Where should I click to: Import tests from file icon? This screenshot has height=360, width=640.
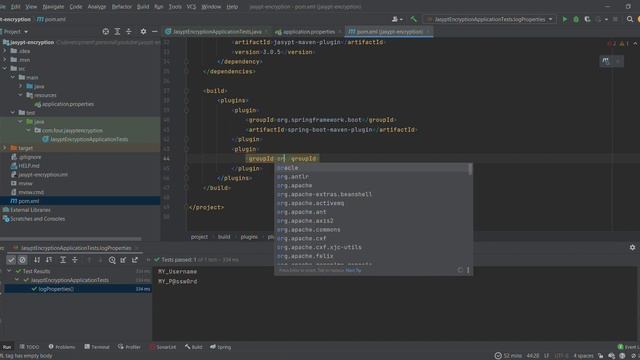123,260
